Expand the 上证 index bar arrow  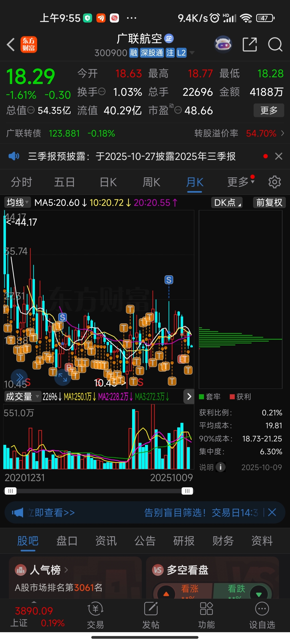point(34,602)
